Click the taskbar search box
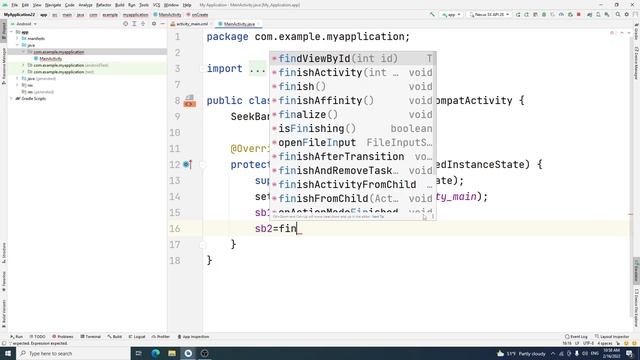Image resolution: width=640 pixels, height=360 pixels. (x=73, y=353)
